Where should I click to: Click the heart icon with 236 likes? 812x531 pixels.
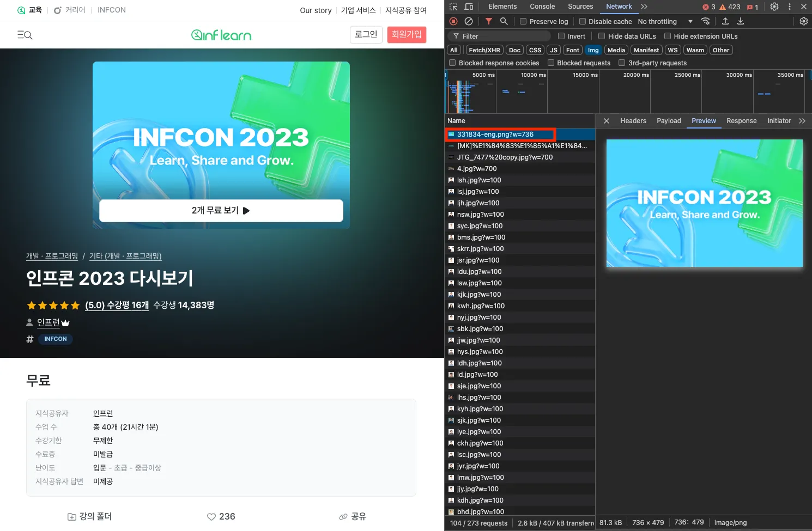(x=211, y=517)
